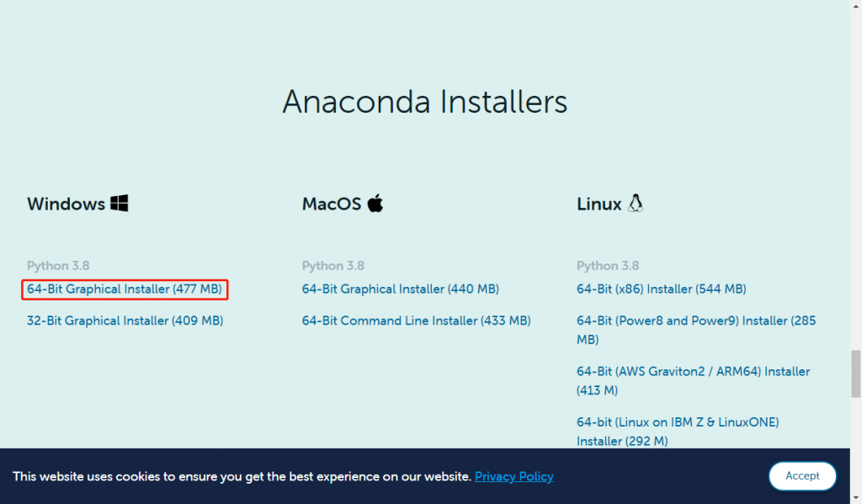Click the scrollbar down arrow
The width and height of the screenshot is (862, 504).
(856, 499)
